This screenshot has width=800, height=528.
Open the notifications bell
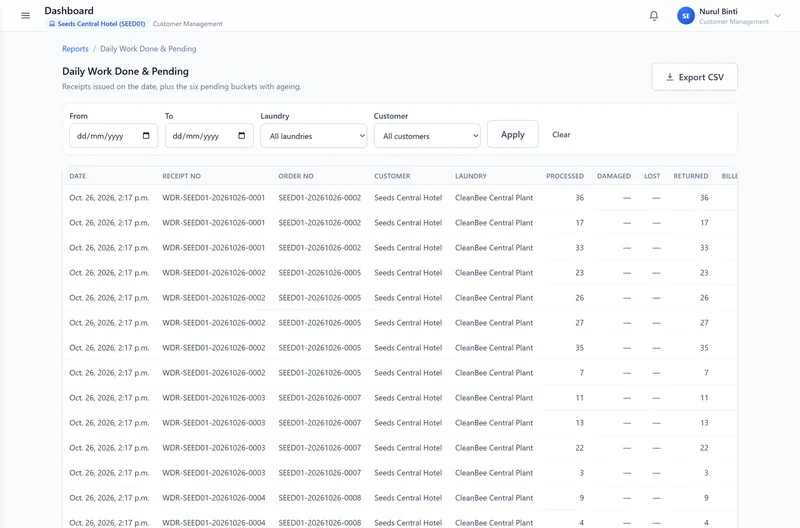click(x=654, y=16)
